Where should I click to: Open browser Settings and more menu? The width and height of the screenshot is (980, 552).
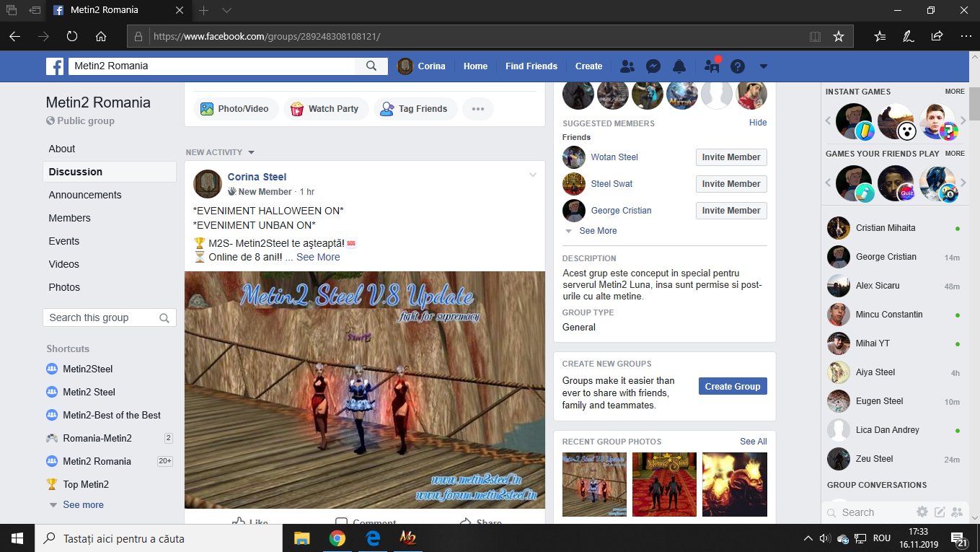point(966,36)
